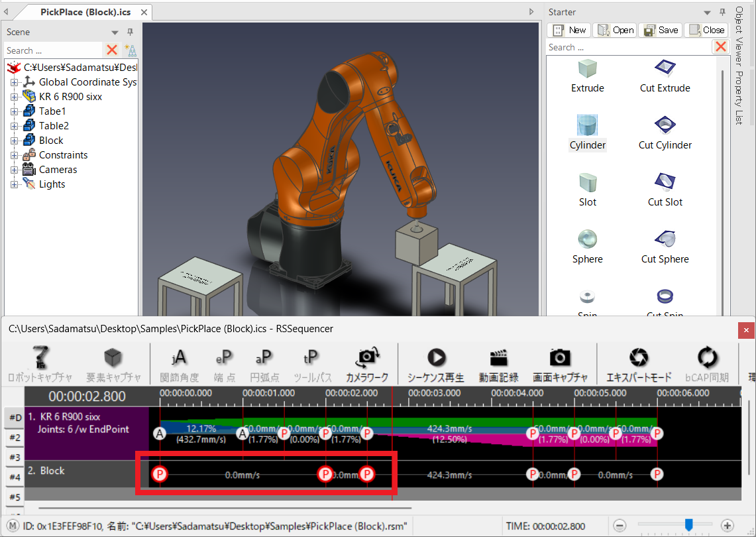Open the カメラワーク camera work tool
The width and height of the screenshot is (756, 537).
pyautogui.click(x=367, y=364)
